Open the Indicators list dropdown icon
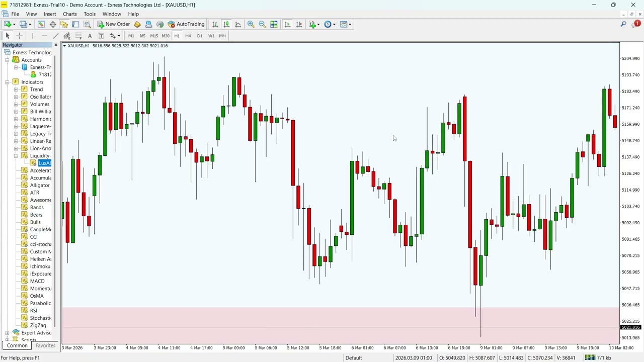The height and width of the screenshot is (362, 644). (314, 24)
